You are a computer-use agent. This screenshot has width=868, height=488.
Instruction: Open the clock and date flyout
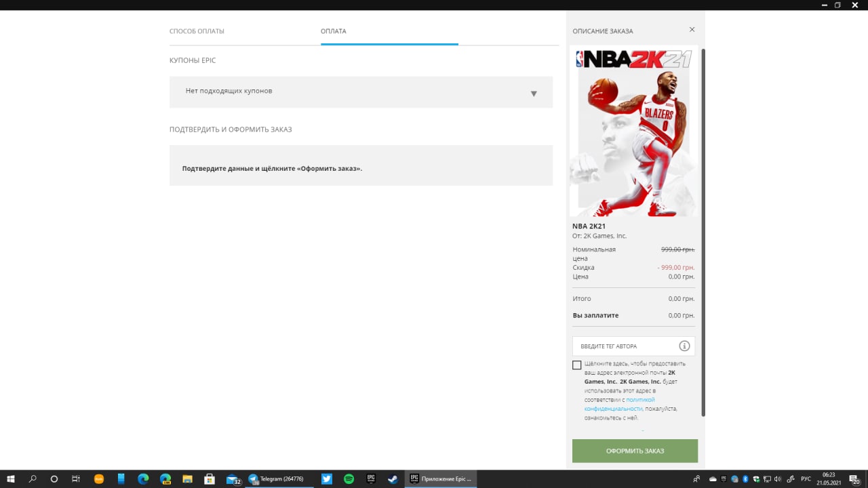point(829,479)
